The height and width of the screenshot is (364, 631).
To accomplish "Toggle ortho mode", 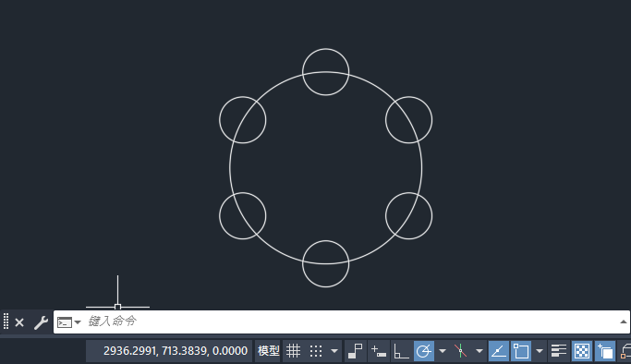I will click(401, 351).
